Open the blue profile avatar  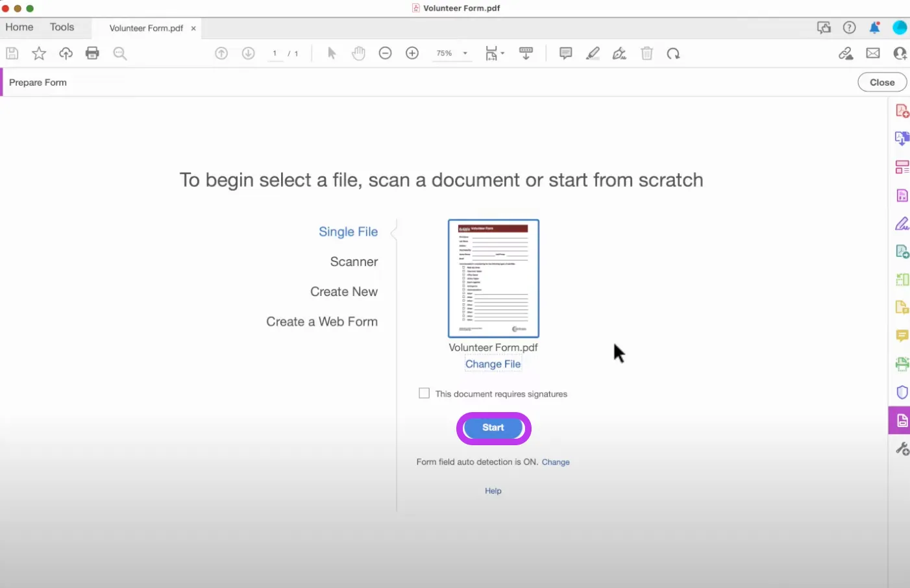[900, 27]
